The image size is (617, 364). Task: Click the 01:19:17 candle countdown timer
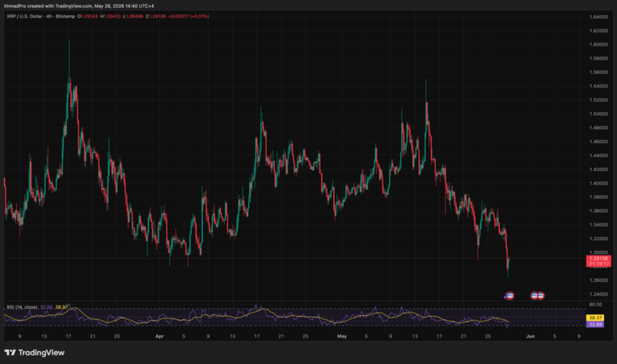tap(599, 264)
